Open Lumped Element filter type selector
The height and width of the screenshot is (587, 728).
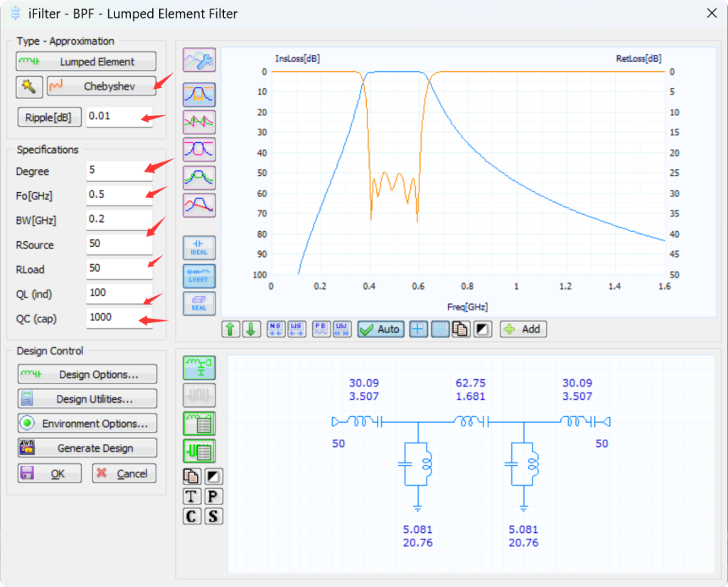(86, 61)
